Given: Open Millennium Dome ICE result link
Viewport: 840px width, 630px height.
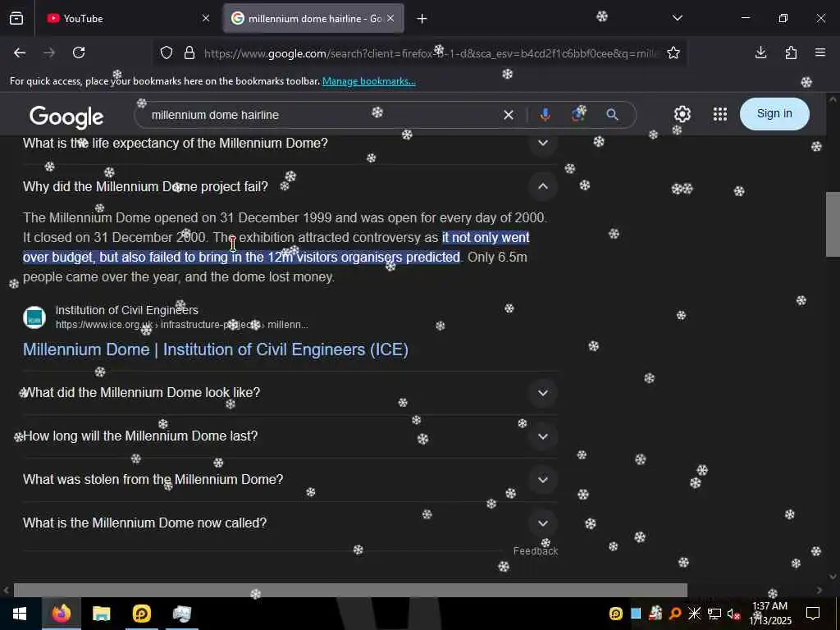Looking at the screenshot, I should coord(216,349).
